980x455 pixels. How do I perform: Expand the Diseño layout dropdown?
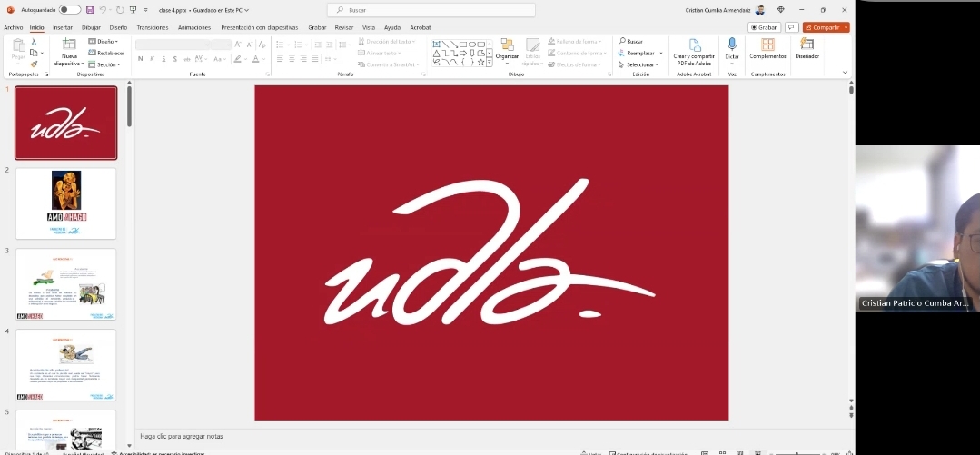coord(105,41)
